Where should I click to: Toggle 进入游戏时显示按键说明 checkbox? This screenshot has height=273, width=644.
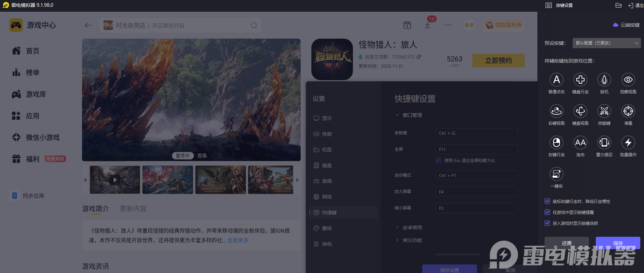[547, 223]
